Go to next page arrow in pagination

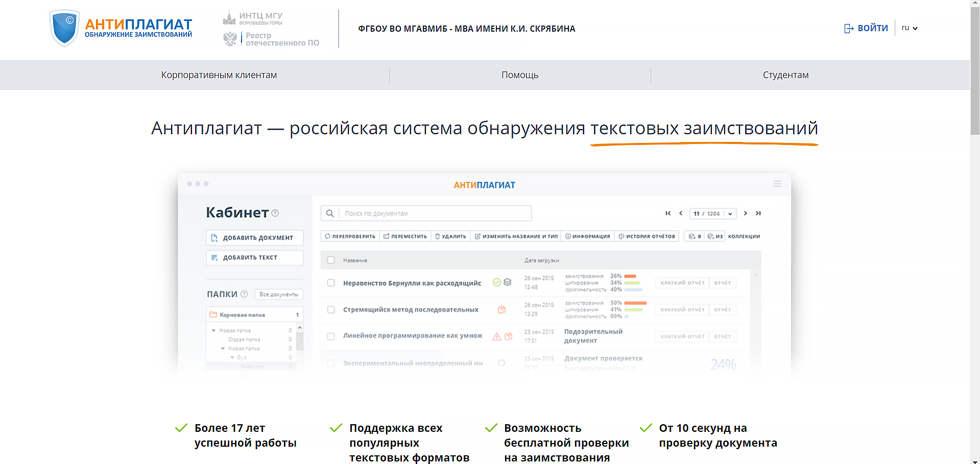746,213
